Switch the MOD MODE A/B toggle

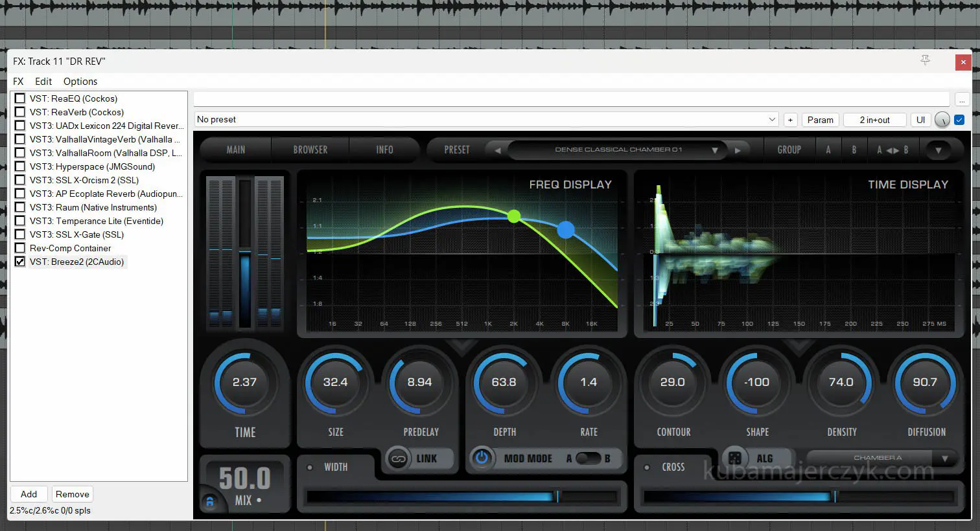588,458
